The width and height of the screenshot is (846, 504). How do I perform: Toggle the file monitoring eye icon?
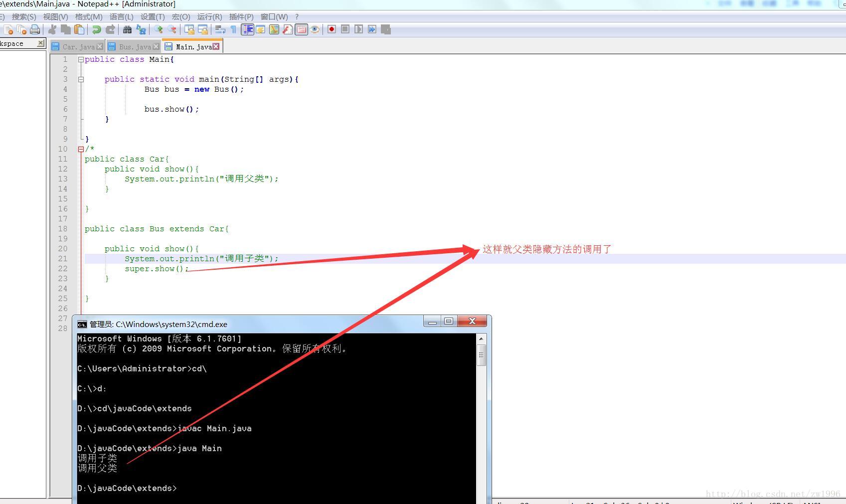click(x=315, y=29)
